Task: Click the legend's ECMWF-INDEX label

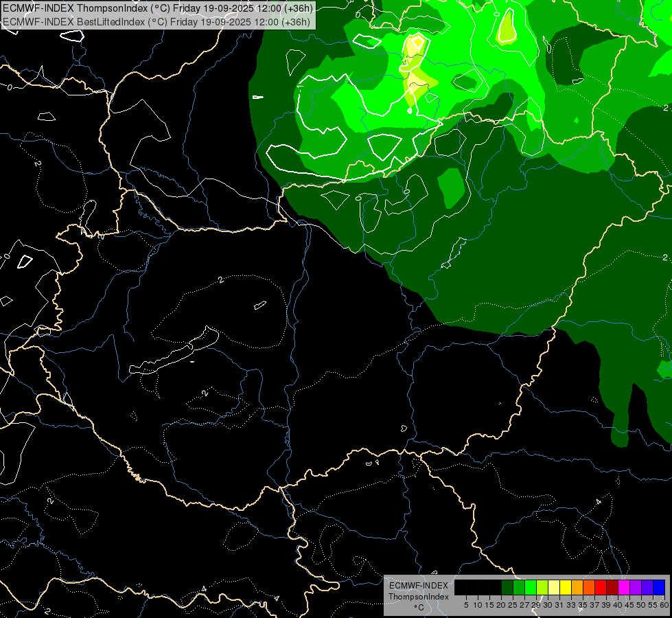Action: point(419,586)
